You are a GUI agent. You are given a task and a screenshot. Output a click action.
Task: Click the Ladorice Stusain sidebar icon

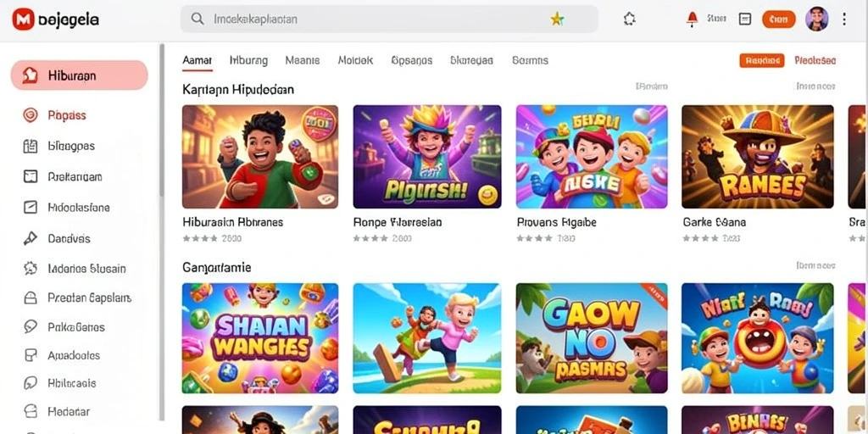30,269
